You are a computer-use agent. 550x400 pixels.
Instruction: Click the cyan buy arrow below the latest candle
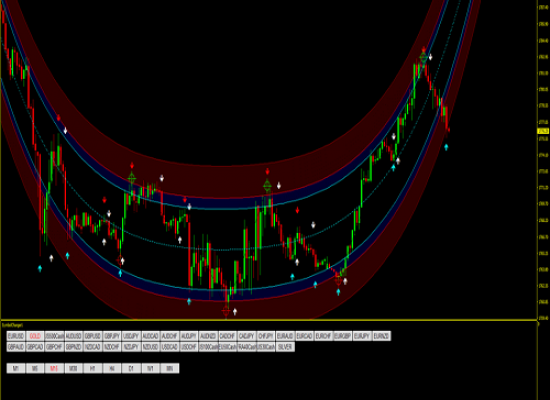tap(446, 147)
